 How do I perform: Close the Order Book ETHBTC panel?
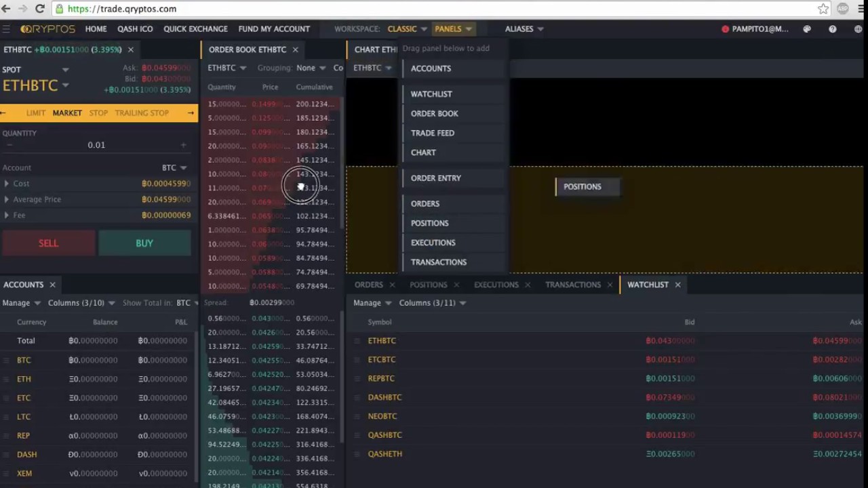[x=295, y=49]
